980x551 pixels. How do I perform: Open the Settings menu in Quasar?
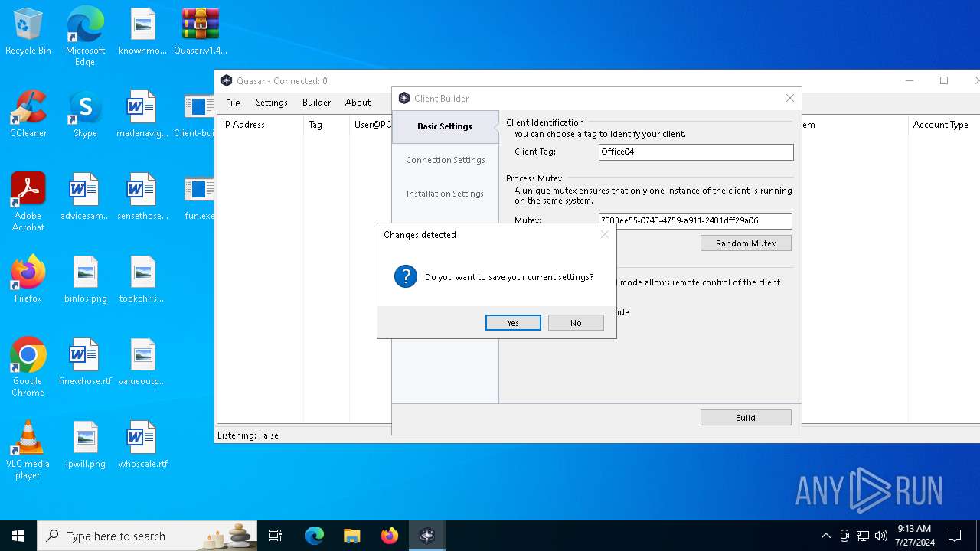(272, 103)
